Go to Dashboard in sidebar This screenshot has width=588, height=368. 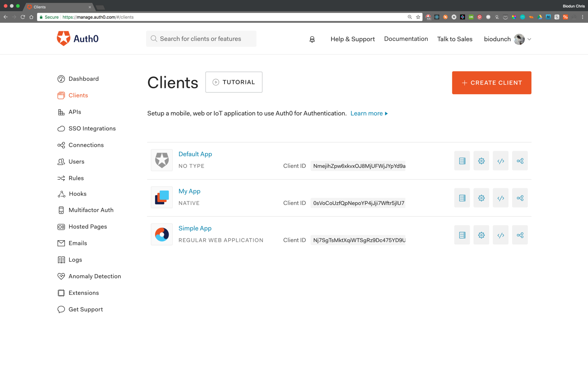[78, 79]
